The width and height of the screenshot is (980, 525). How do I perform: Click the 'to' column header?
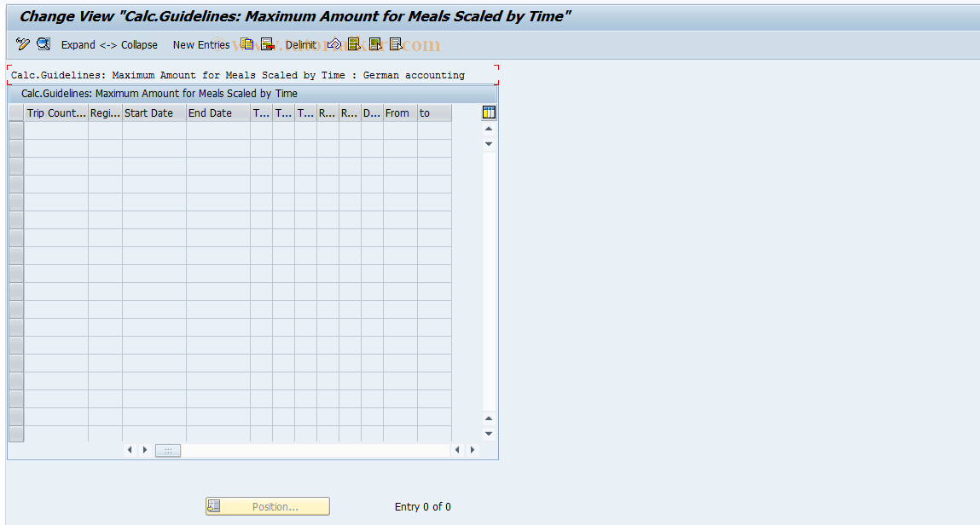[434, 113]
